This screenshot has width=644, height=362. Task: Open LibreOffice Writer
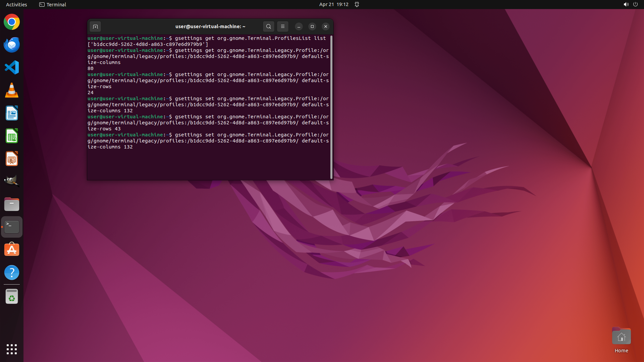coord(12,113)
